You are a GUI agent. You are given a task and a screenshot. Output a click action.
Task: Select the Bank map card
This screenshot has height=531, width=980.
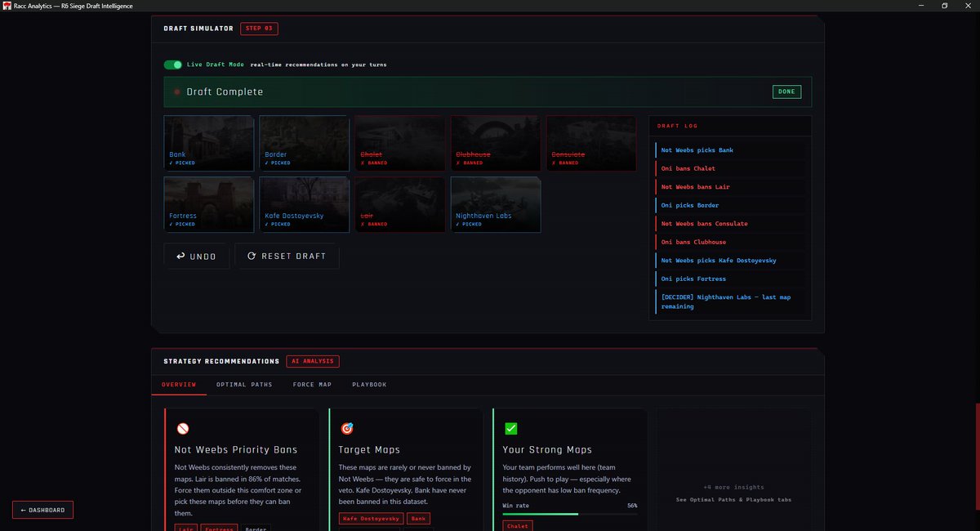pos(209,143)
